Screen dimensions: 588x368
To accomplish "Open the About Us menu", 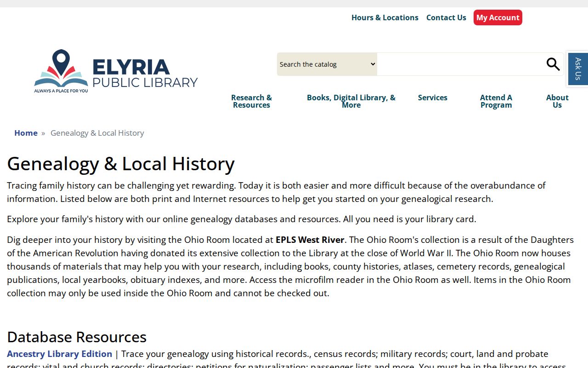I will pyautogui.click(x=557, y=101).
